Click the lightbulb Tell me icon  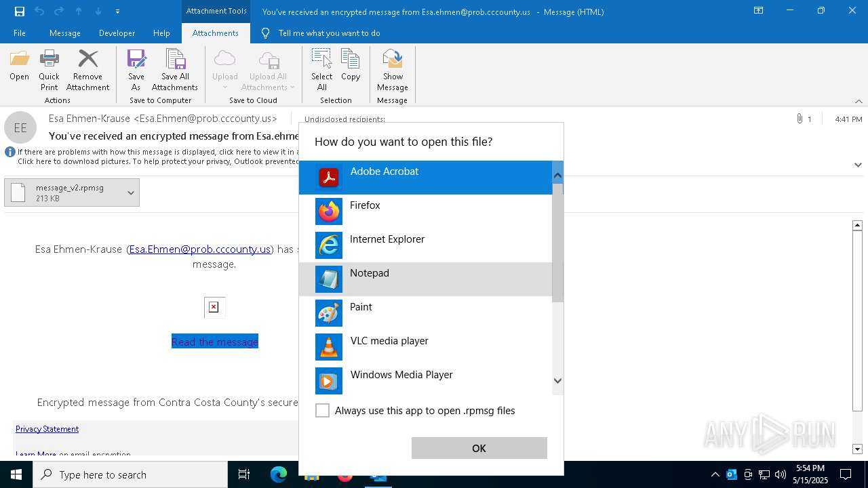(266, 33)
